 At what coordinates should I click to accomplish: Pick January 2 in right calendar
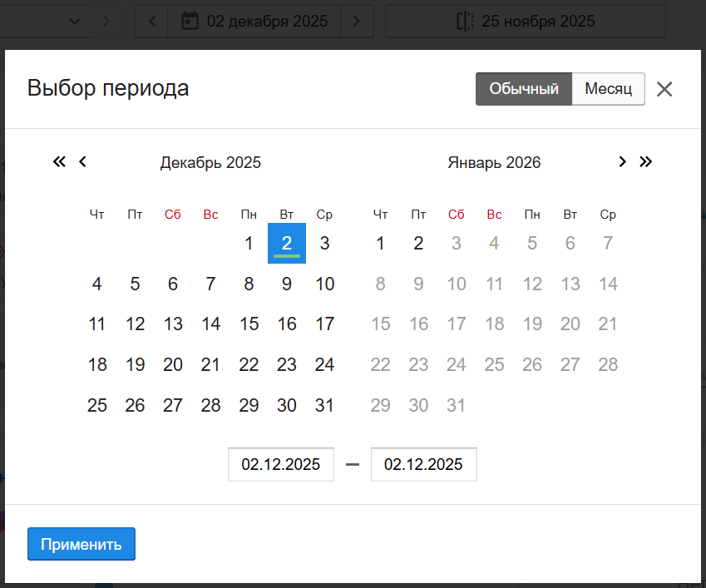pos(418,244)
